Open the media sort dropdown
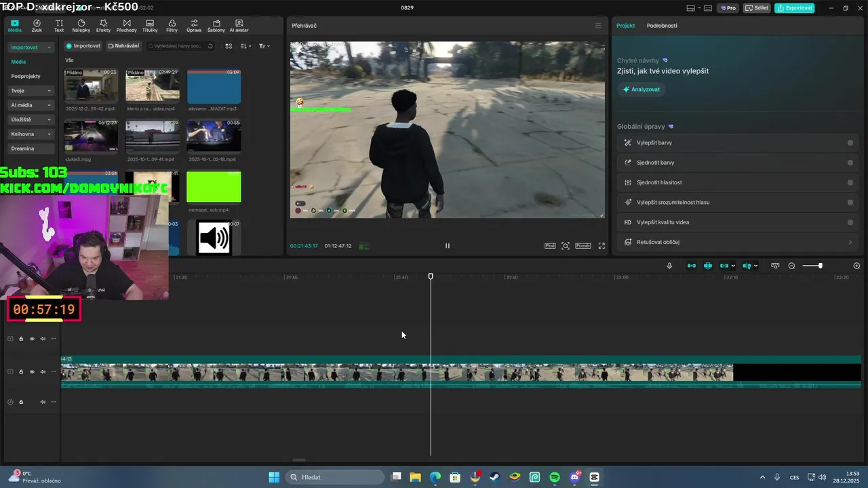The image size is (868, 488). coord(245,46)
